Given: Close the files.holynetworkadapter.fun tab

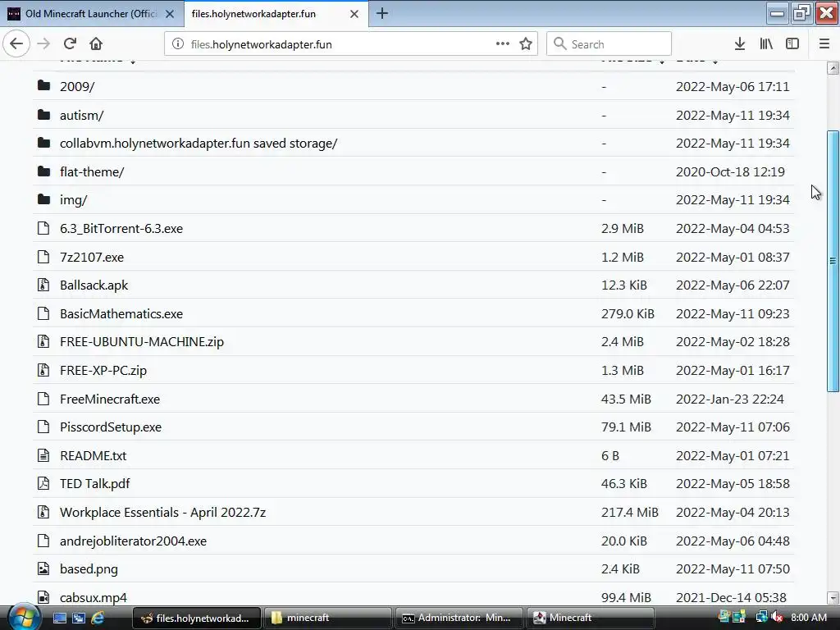Looking at the screenshot, I should (354, 14).
